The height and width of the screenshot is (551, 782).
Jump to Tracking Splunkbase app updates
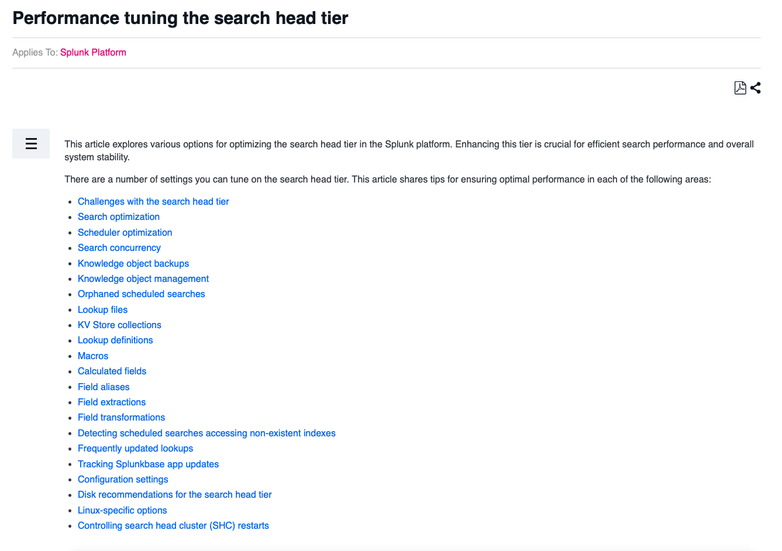tap(148, 464)
